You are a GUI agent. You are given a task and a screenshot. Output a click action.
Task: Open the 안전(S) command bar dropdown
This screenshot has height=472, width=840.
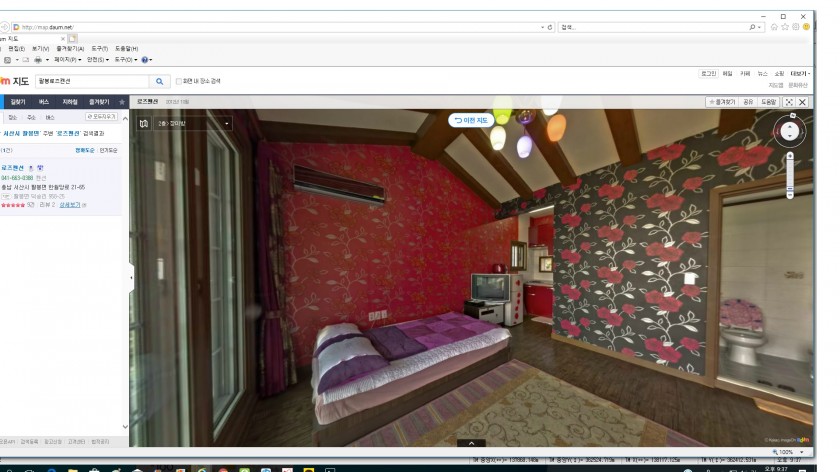coord(98,60)
